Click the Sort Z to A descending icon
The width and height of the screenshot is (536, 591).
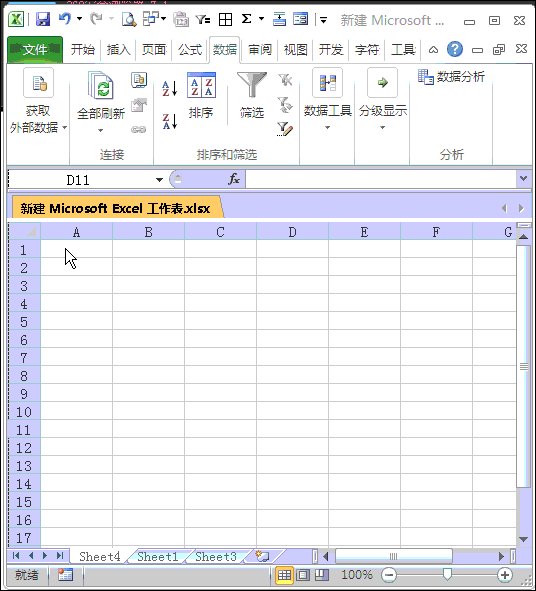tap(170, 121)
